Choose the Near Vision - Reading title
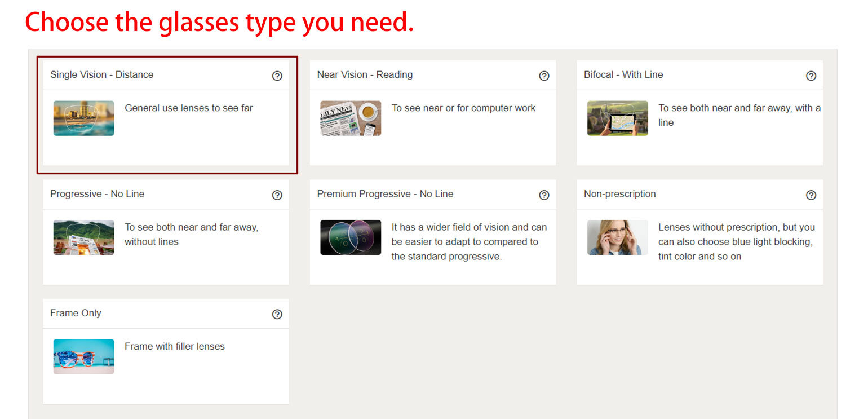 [365, 74]
